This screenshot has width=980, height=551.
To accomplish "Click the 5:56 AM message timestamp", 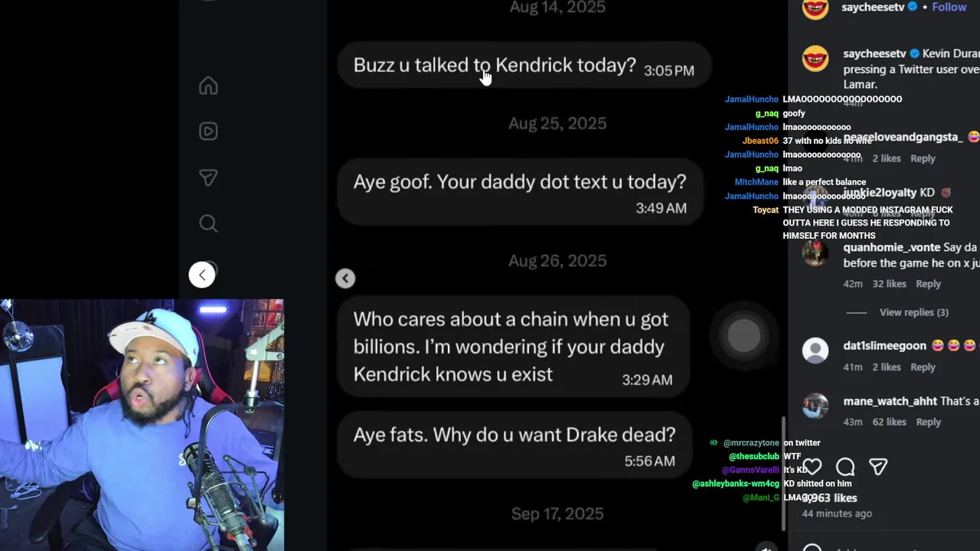I will pyautogui.click(x=650, y=461).
